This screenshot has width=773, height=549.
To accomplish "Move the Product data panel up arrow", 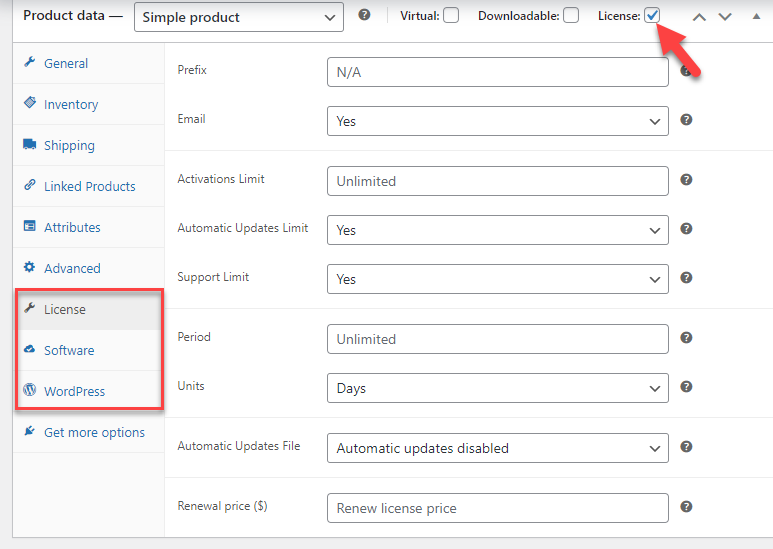I will [x=700, y=17].
